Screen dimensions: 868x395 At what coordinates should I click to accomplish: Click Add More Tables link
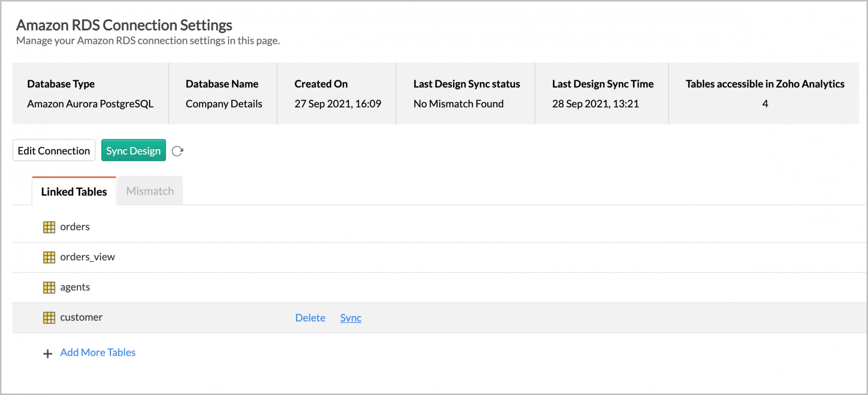(98, 352)
